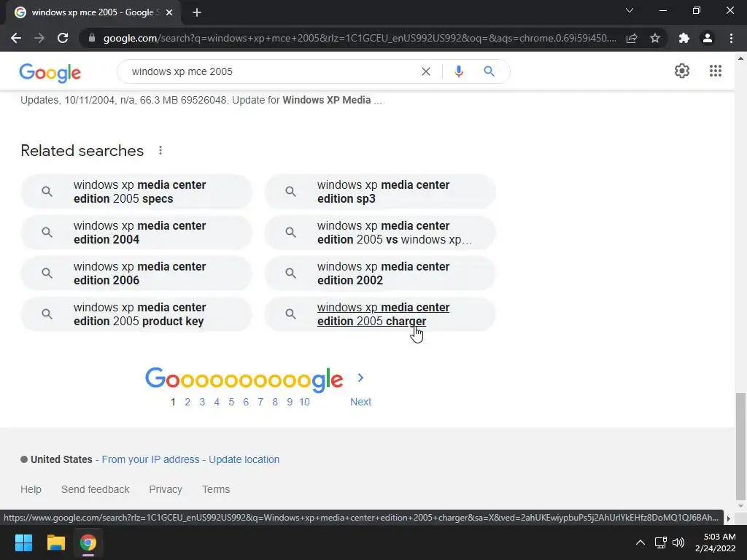The width and height of the screenshot is (747, 560).
Task: Reload the current page
Action: point(63,38)
